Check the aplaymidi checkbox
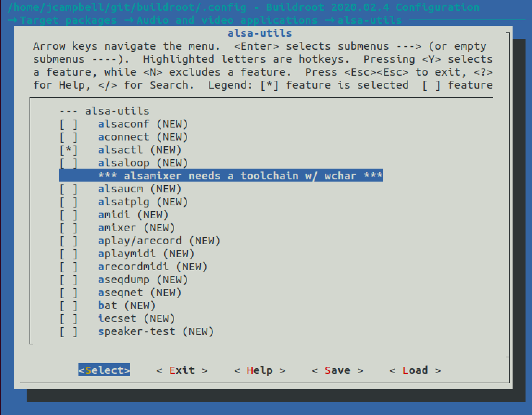Viewport: 532px width, 415px height. (x=68, y=254)
